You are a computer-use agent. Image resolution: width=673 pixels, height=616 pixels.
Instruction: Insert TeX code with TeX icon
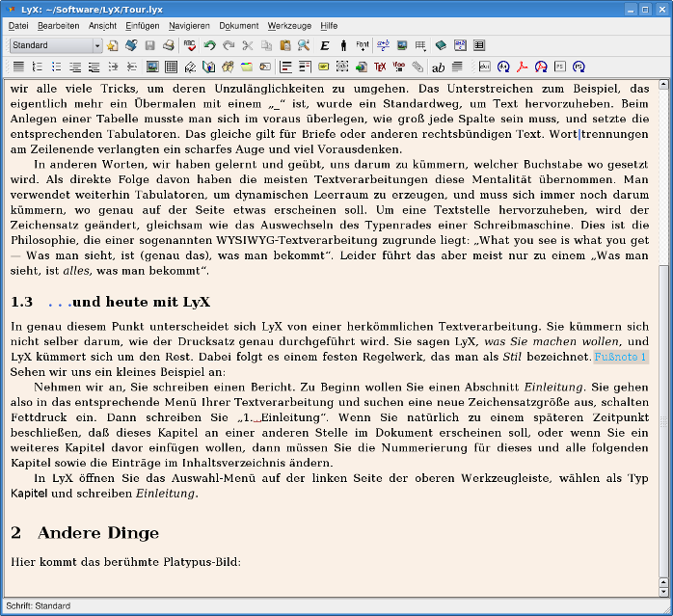(x=380, y=67)
